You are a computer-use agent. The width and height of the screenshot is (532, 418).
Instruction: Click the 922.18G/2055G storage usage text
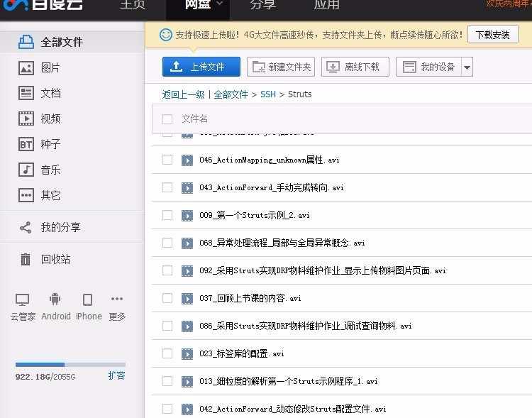45,377
